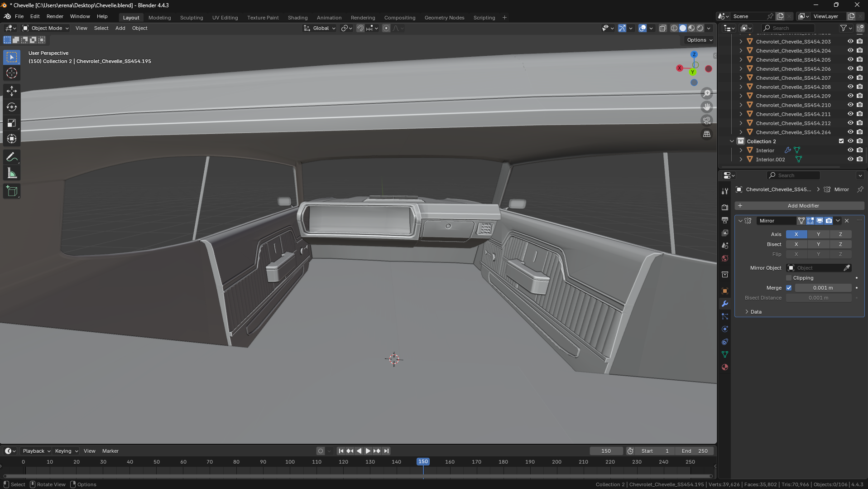Open the Object Data properties tab
The height and width of the screenshot is (489, 868).
pos(725,354)
